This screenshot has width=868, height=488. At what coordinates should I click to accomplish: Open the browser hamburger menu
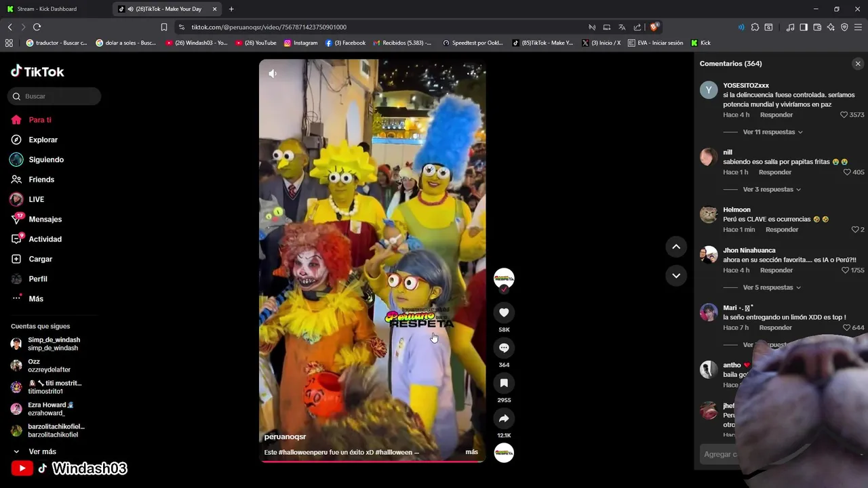858,27
